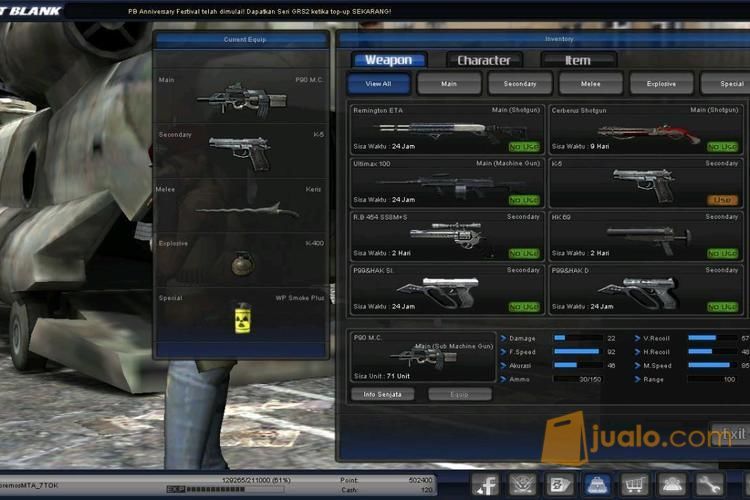Click the Exit button
The width and height of the screenshot is (750, 500).
pyautogui.click(x=731, y=434)
